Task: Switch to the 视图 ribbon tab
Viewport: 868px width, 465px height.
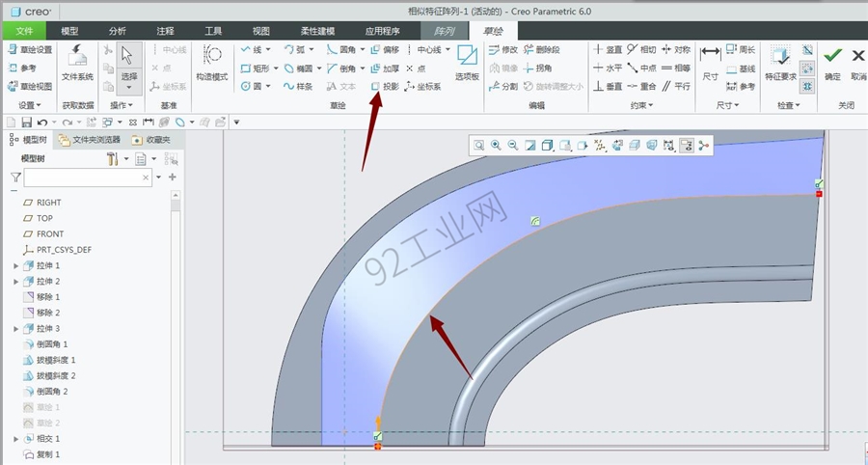Action: [x=260, y=31]
